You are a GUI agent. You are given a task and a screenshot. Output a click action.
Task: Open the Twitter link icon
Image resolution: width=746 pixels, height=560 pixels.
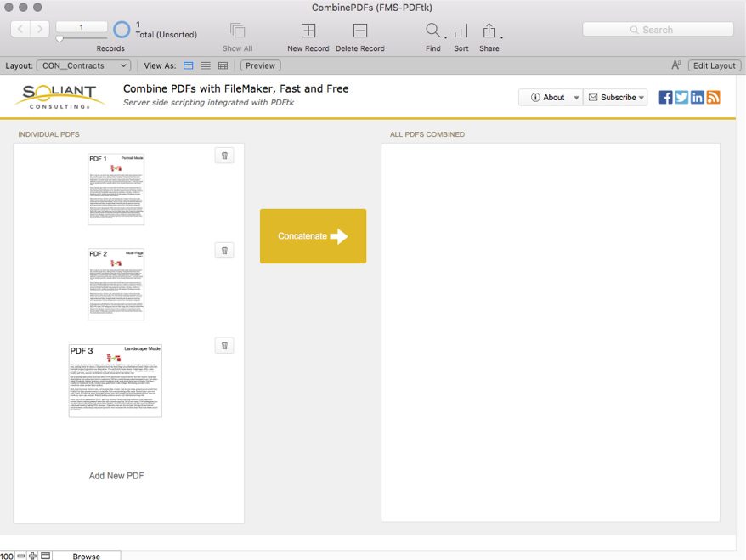[681, 98]
